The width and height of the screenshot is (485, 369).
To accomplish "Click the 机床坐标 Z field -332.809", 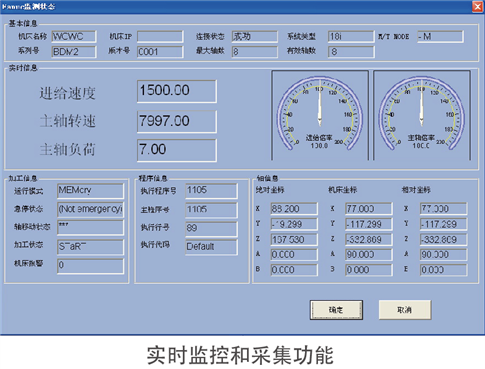I will click(369, 239).
